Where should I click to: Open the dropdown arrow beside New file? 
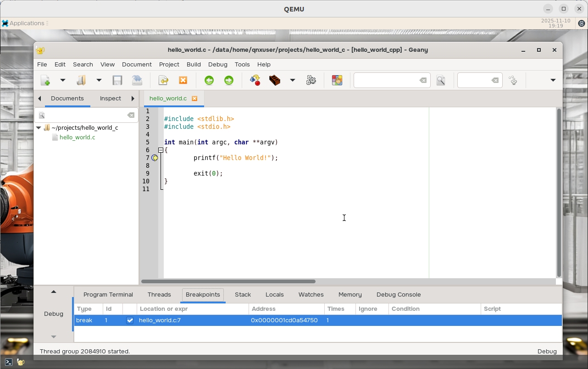point(63,80)
